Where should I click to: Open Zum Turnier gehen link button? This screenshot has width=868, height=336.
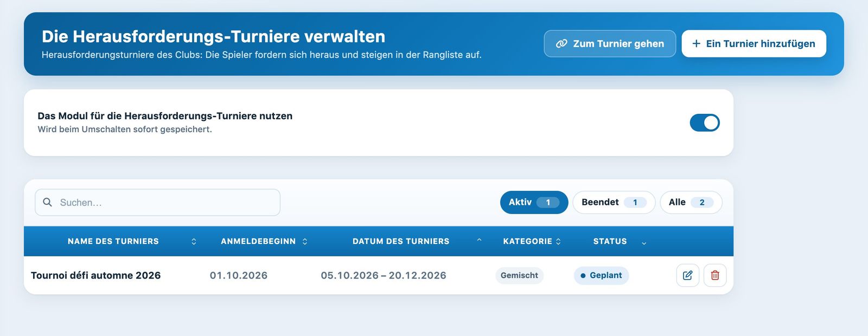pos(610,43)
